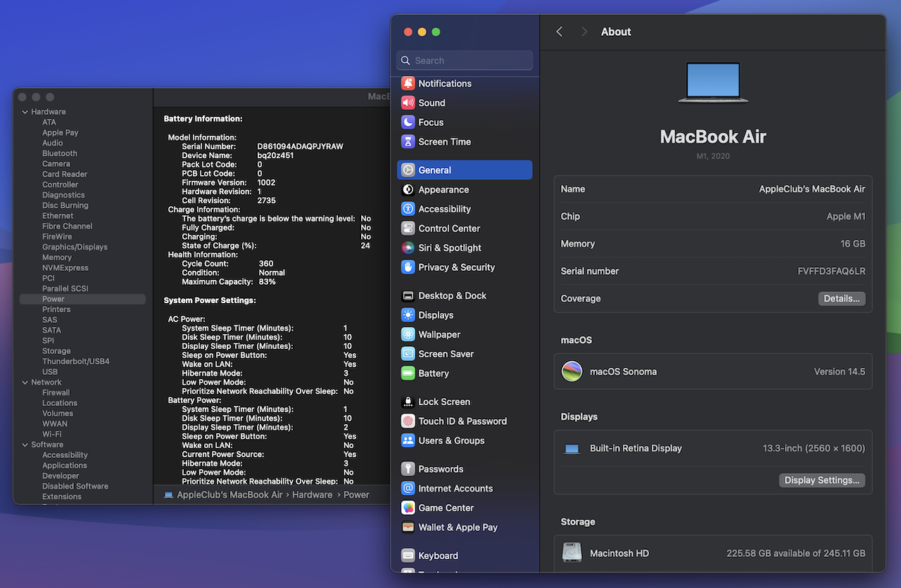Click the Chip value Apple M1

846,217
